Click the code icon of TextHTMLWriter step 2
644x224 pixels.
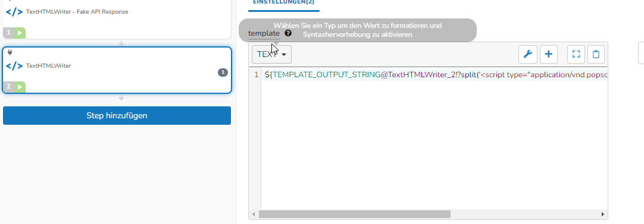click(14, 66)
